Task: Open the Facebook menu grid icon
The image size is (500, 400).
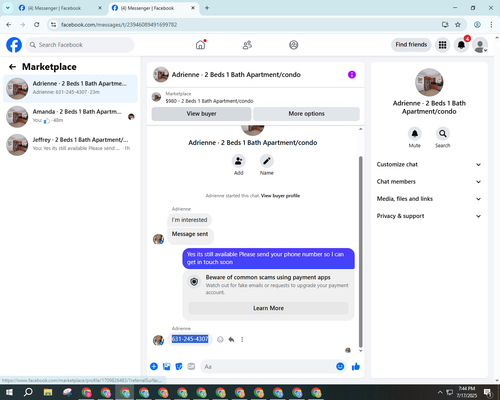Action: point(442,45)
